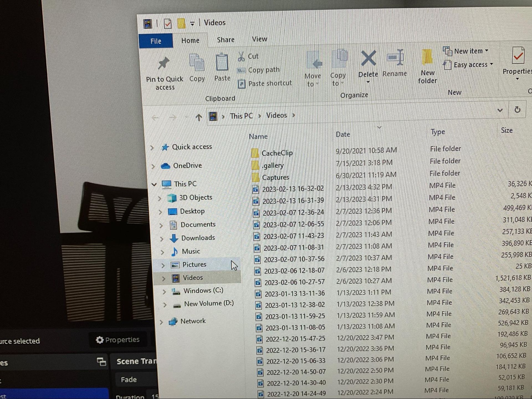The width and height of the screenshot is (532, 399).
Task: Collapse the This PC tree node
Action: pyautogui.click(x=154, y=184)
